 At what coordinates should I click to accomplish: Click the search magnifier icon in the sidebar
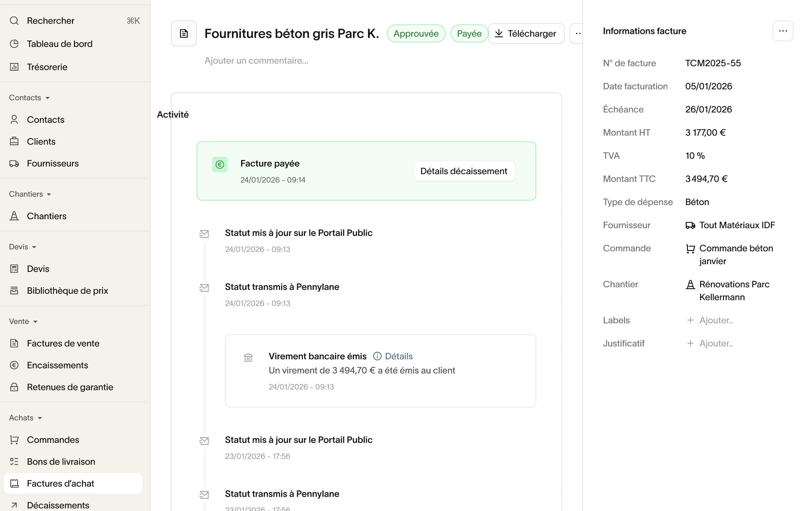[x=14, y=21]
